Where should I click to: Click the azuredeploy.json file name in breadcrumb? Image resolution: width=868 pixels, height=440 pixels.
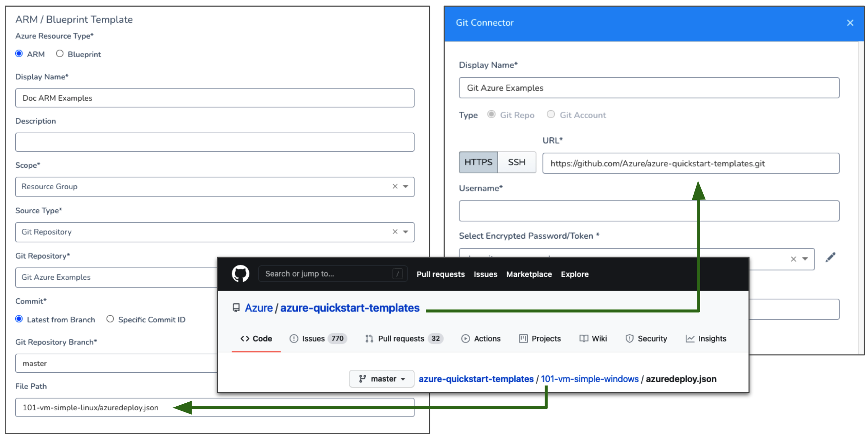pos(681,379)
